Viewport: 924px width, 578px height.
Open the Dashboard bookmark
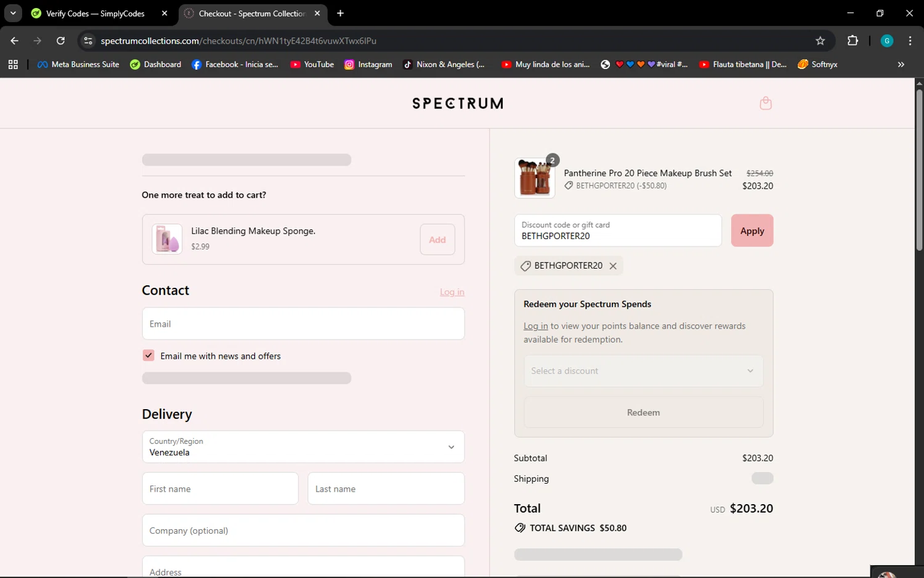pos(156,64)
